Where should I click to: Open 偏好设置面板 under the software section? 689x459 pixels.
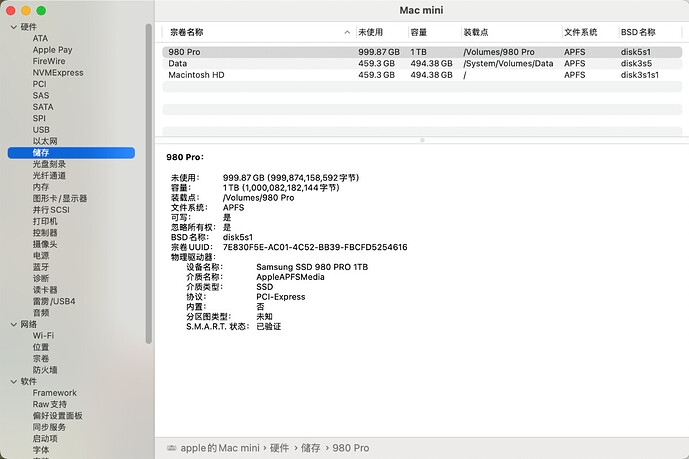click(x=58, y=416)
